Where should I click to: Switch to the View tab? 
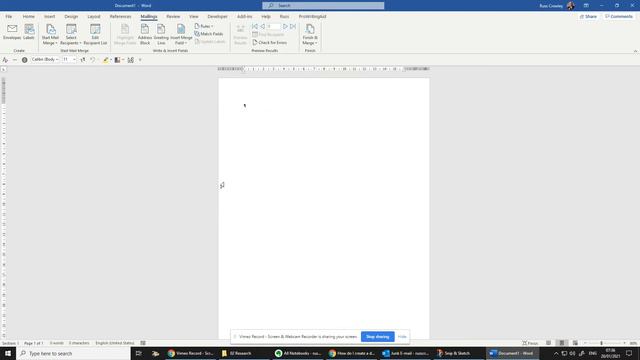click(x=193, y=16)
